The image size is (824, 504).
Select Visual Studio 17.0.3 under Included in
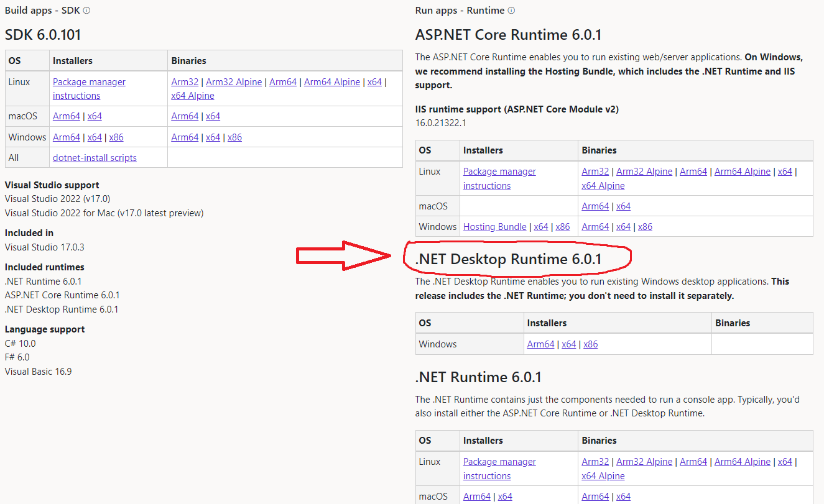(x=45, y=247)
